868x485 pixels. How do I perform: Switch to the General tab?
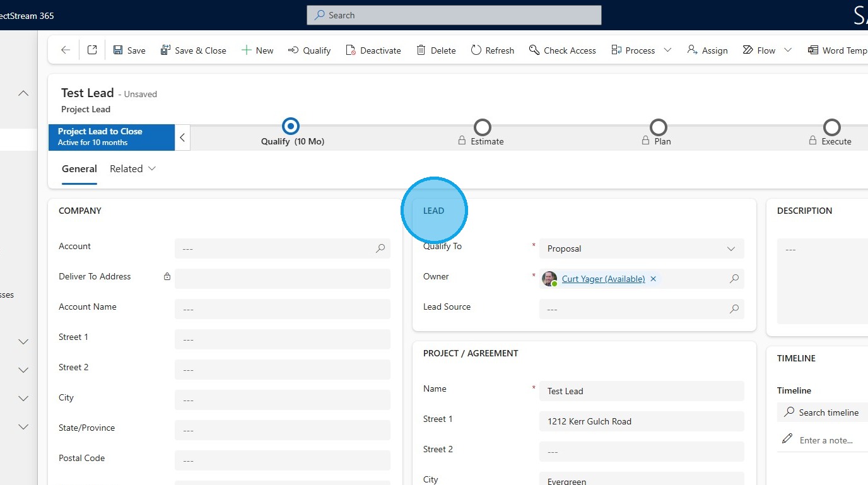coord(79,169)
